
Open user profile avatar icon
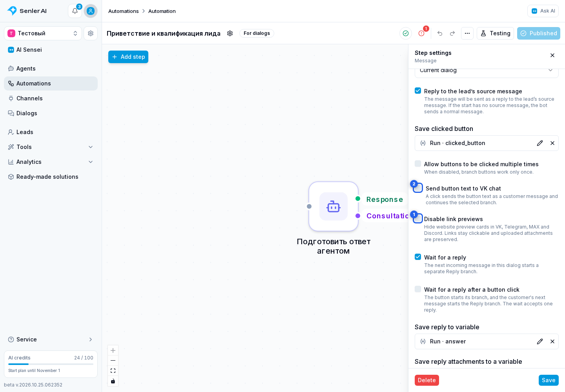tap(91, 11)
